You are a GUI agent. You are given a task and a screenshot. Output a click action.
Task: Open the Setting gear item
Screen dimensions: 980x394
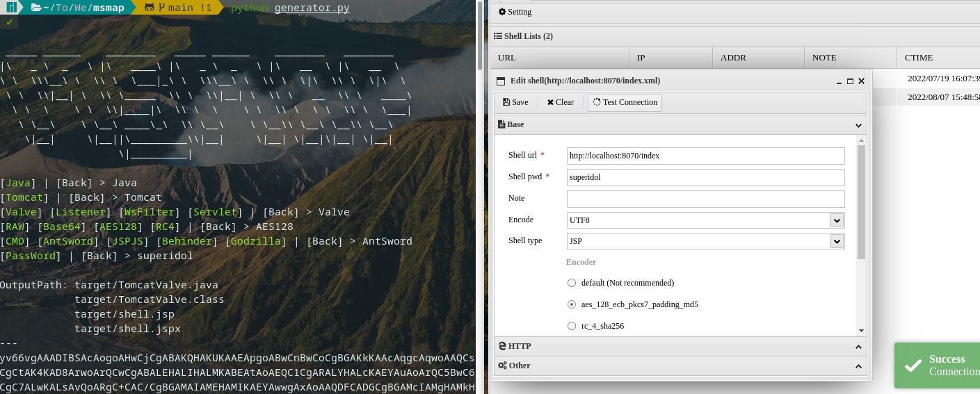[x=515, y=12]
